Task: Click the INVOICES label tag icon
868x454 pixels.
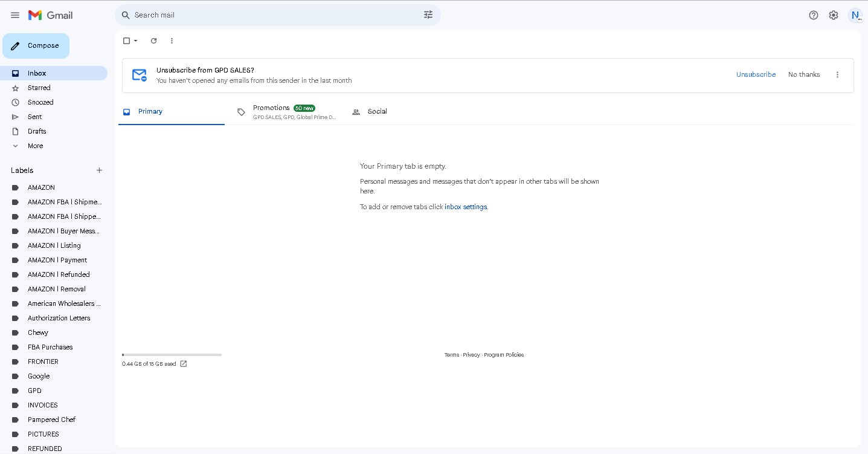Action: (x=16, y=405)
